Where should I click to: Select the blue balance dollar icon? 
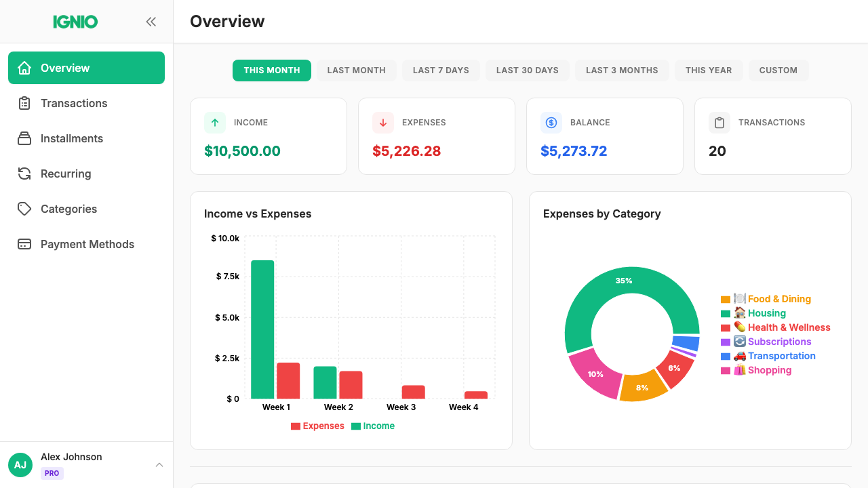click(551, 123)
